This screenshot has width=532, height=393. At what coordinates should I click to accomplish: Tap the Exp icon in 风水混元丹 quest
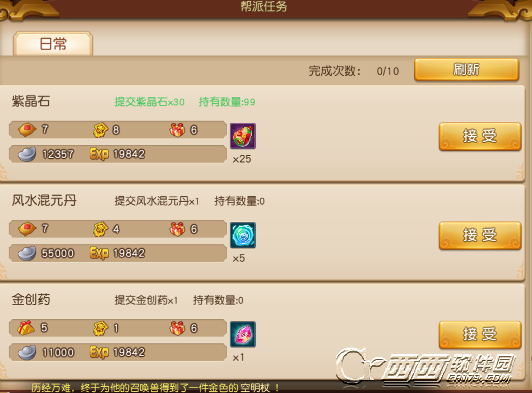coord(99,253)
